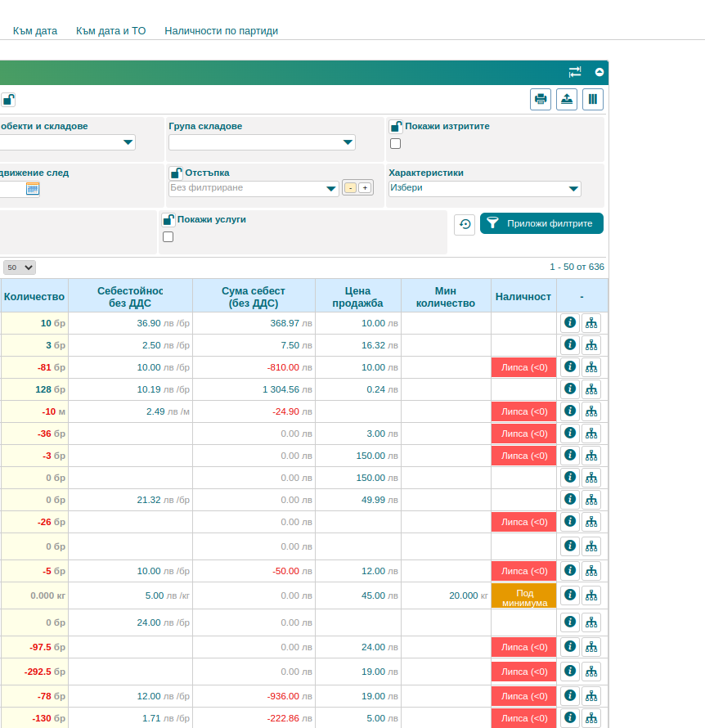Click the minus button next to Отстъпка
Screen dimensions: 705x728
coord(350,188)
